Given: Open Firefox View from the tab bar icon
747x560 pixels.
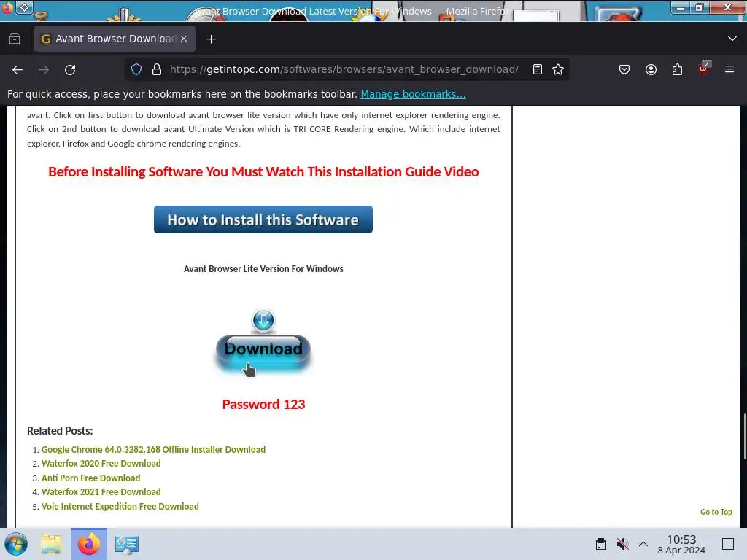Looking at the screenshot, I should coord(15,39).
